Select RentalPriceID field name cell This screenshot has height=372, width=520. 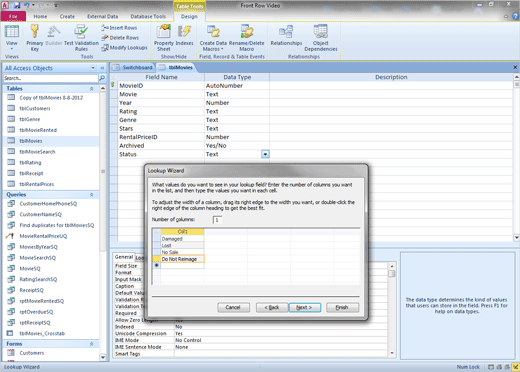click(161, 137)
